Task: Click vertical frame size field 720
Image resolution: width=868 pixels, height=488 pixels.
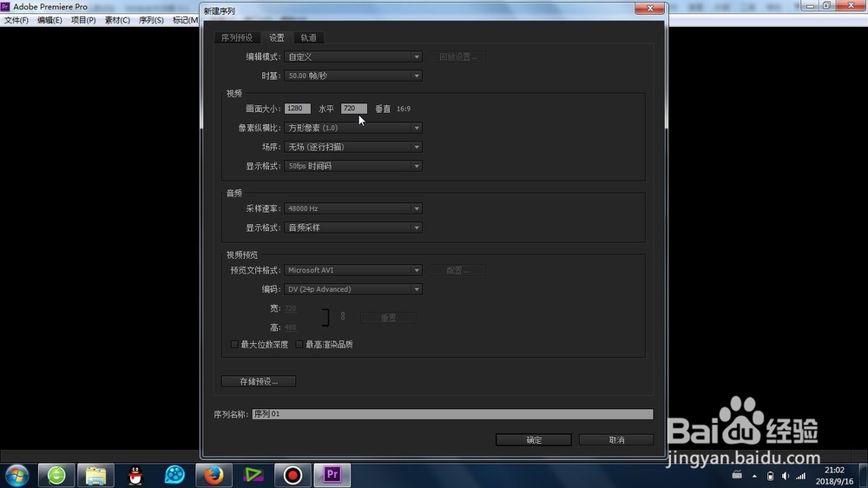Action: (x=354, y=109)
